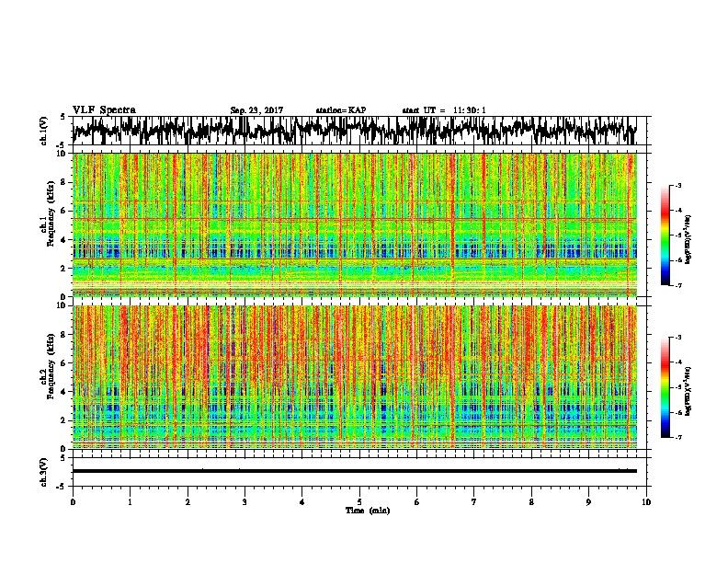Click the "ch.1(V)" axis label

click(x=43, y=131)
